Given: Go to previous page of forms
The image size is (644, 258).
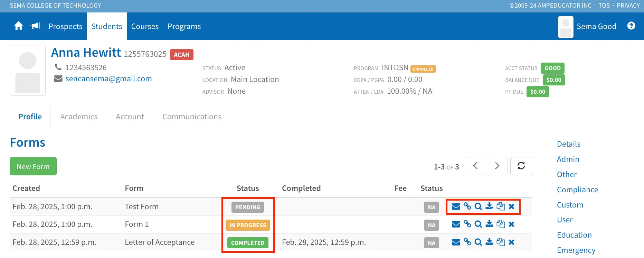Looking at the screenshot, I should point(475,166).
